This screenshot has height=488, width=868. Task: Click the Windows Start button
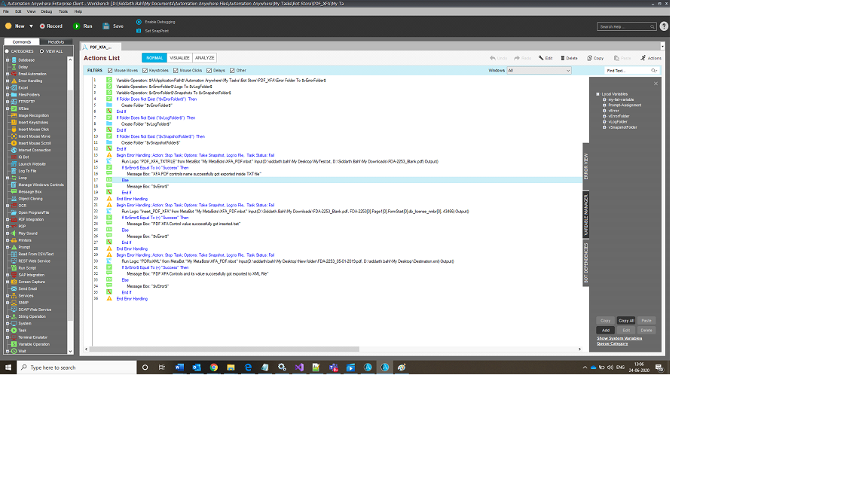tap(8, 368)
